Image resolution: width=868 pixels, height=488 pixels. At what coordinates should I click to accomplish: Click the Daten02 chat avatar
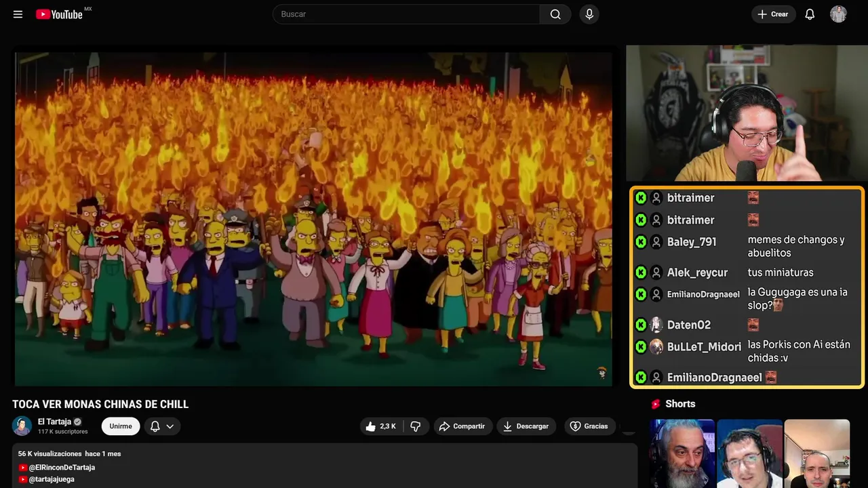click(x=656, y=325)
